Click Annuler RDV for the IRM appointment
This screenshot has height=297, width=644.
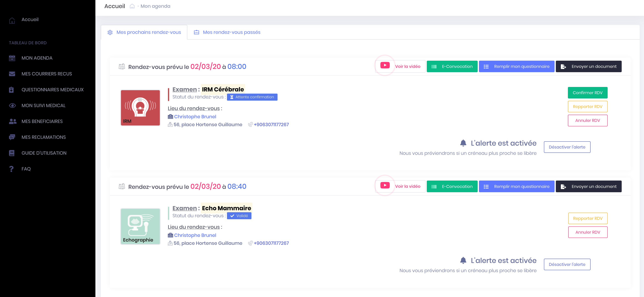pyautogui.click(x=587, y=120)
